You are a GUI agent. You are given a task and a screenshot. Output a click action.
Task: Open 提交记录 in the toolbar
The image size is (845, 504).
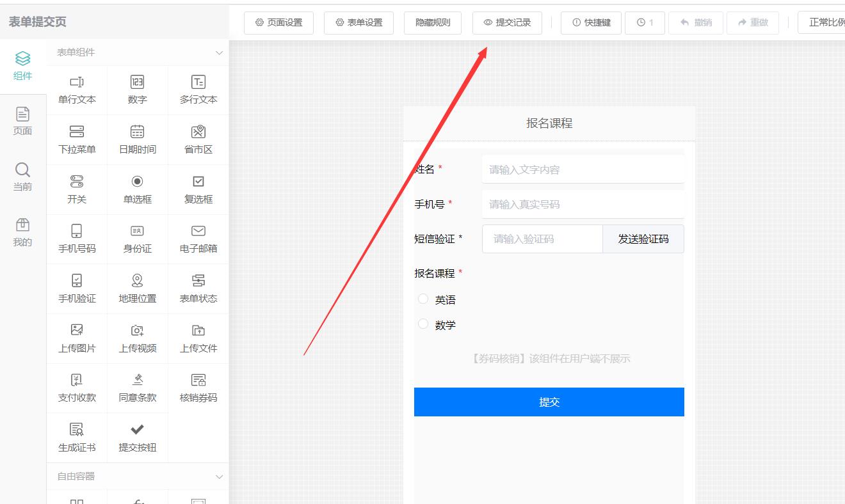[507, 22]
